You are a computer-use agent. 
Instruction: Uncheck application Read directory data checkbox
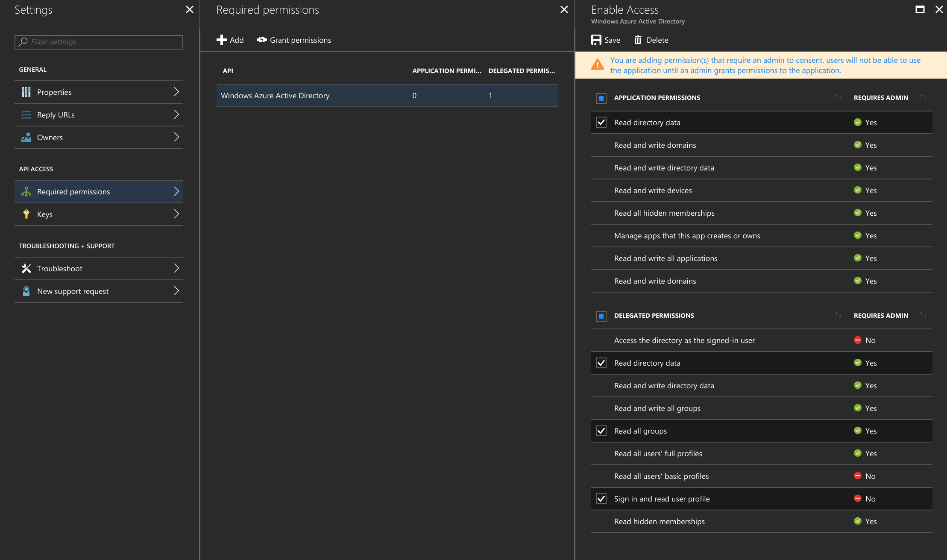point(601,122)
